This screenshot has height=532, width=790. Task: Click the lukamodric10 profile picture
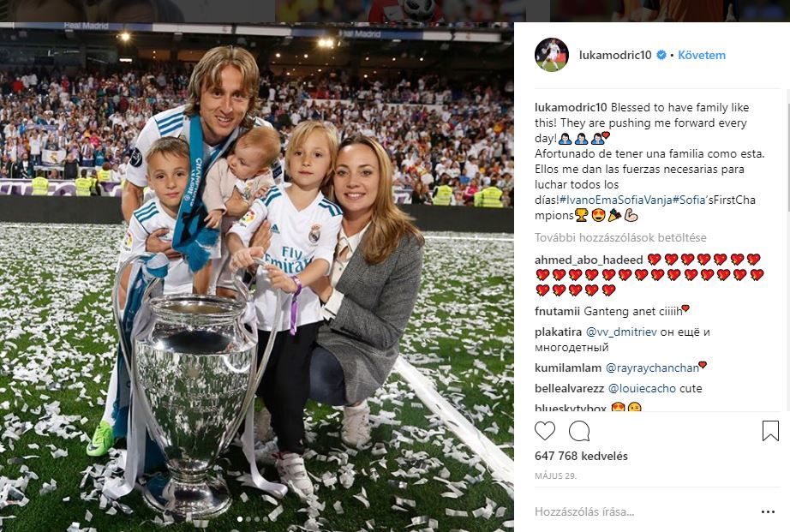click(552, 55)
